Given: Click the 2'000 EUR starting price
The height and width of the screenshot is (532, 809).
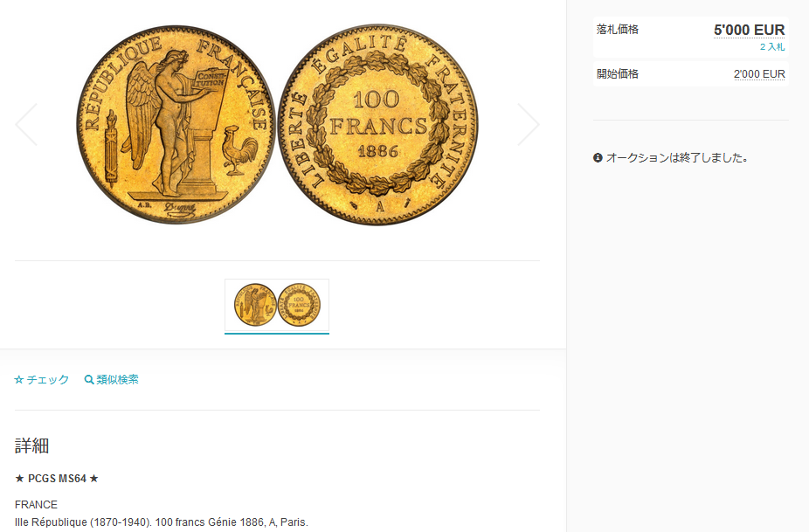Looking at the screenshot, I should point(759,74).
